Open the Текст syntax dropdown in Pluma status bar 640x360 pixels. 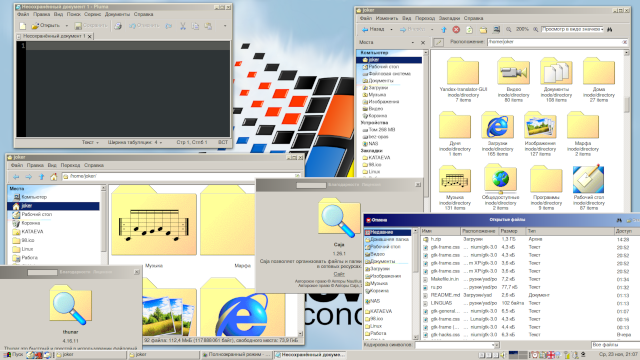coord(90,142)
